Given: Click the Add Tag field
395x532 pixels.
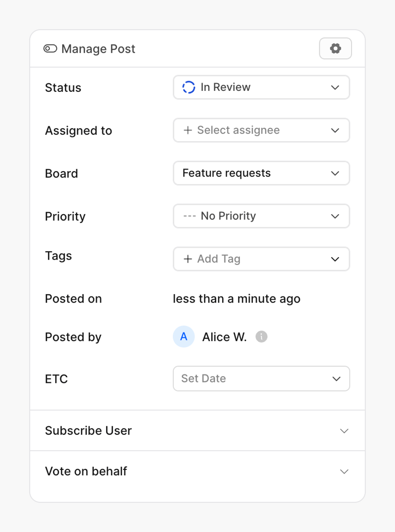Looking at the screenshot, I should 261,259.
